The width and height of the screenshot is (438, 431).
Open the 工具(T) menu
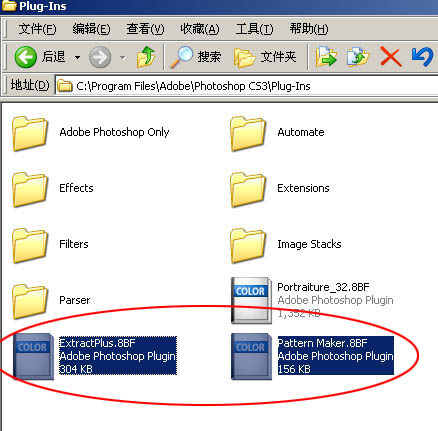tap(254, 29)
